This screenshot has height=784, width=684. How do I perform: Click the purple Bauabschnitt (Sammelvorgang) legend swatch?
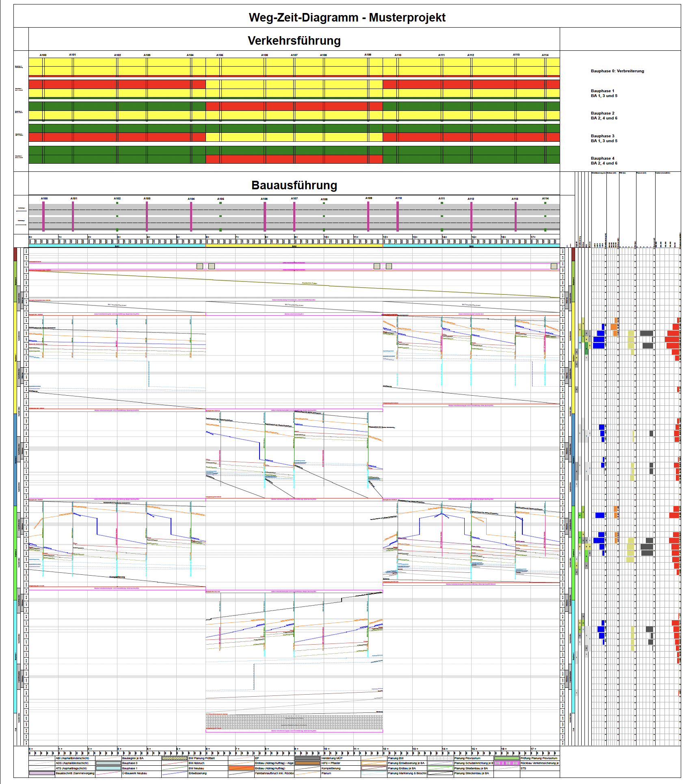pos(42,773)
